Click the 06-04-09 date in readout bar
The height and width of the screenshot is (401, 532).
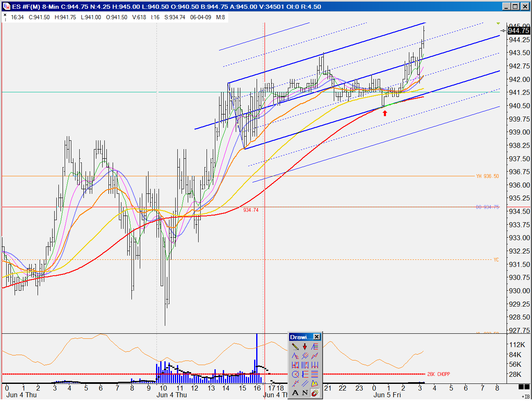tap(201, 17)
